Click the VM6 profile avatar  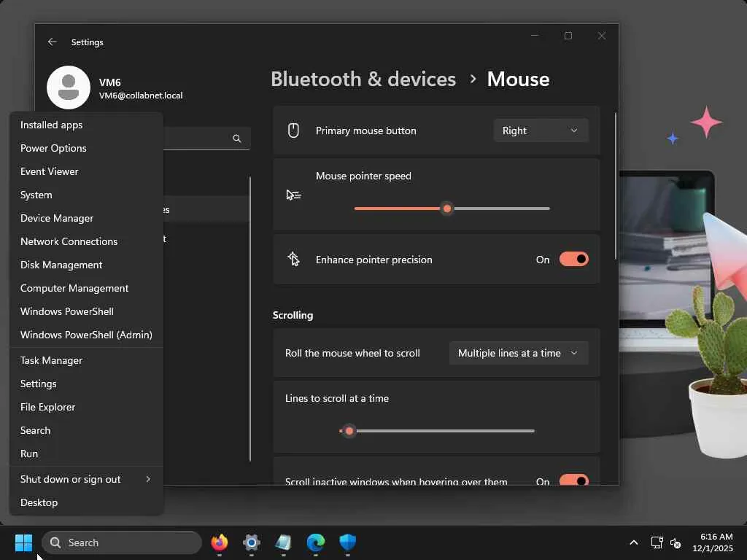coord(69,87)
